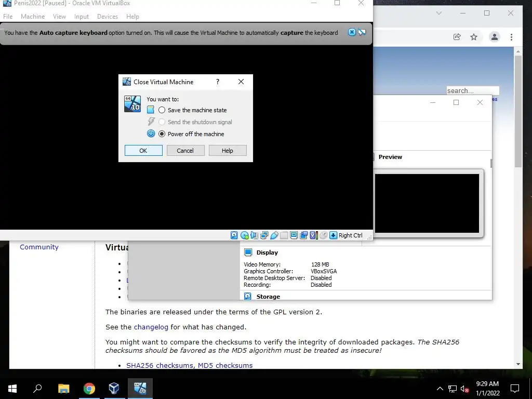Click the Storage section icon in Manager

coord(248,296)
